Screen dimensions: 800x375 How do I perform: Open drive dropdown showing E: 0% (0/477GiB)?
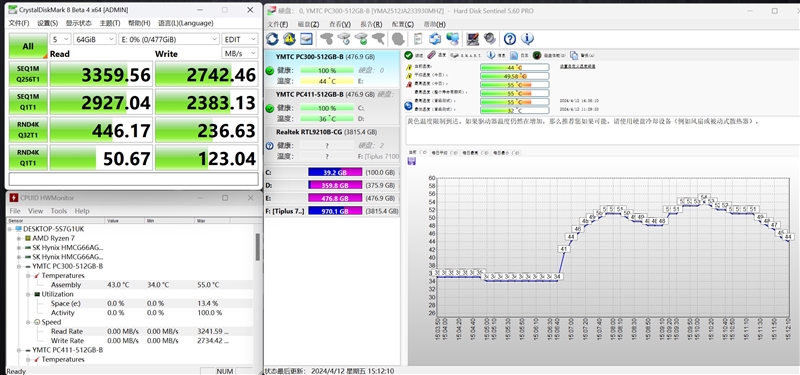[169, 39]
